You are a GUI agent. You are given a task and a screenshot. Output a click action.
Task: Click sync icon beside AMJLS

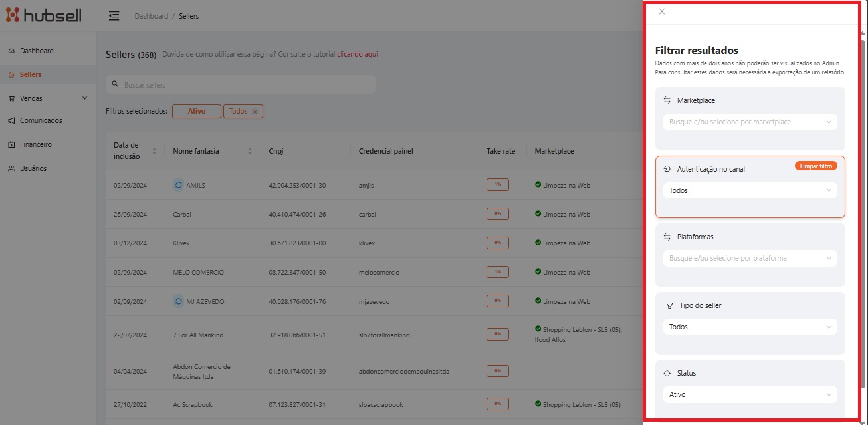pyautogui.click(x=178, y=185)
